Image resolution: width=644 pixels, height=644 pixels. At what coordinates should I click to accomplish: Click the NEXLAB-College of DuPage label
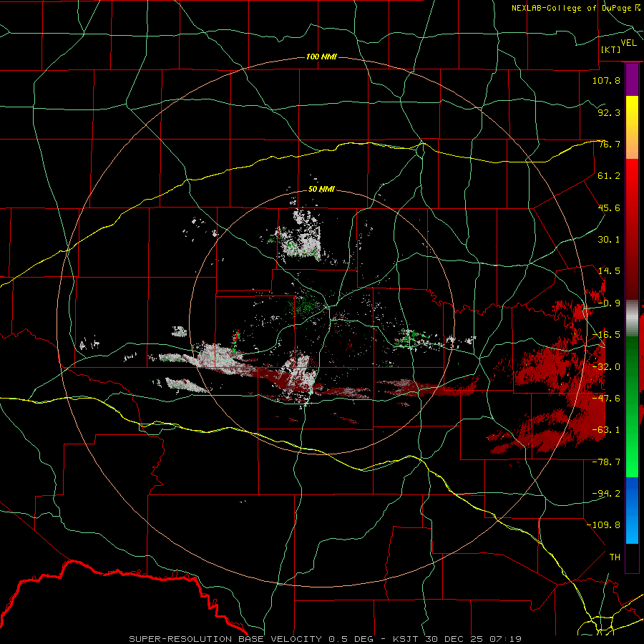[571, 8]
